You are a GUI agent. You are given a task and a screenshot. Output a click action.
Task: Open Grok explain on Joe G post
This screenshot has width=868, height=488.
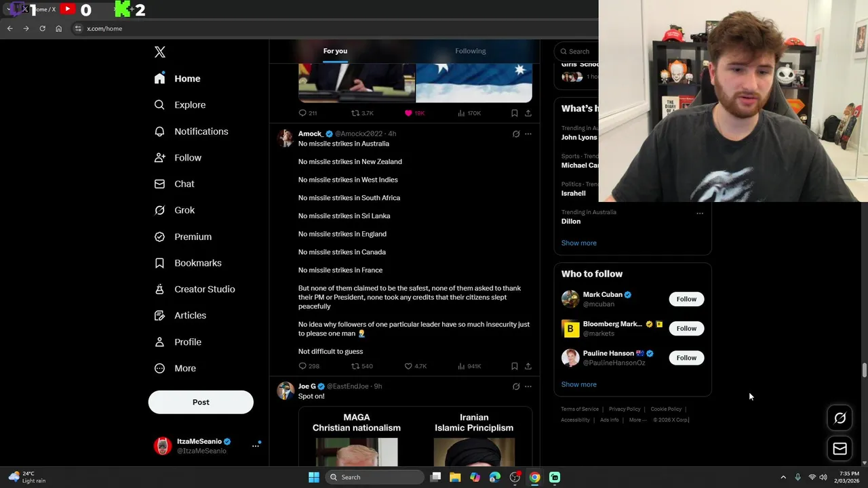[516, 386]
